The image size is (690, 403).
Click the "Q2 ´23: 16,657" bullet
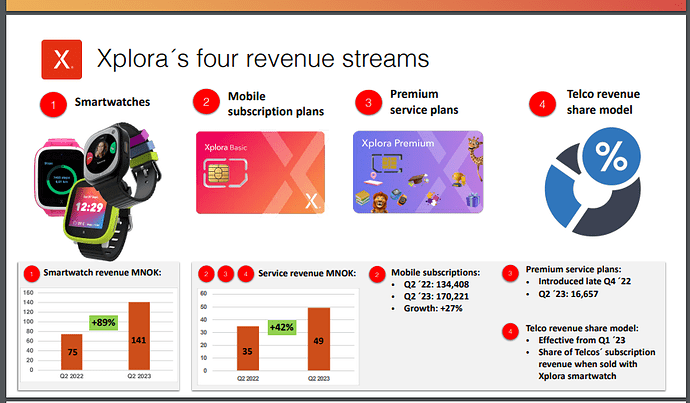pos(568,294)
